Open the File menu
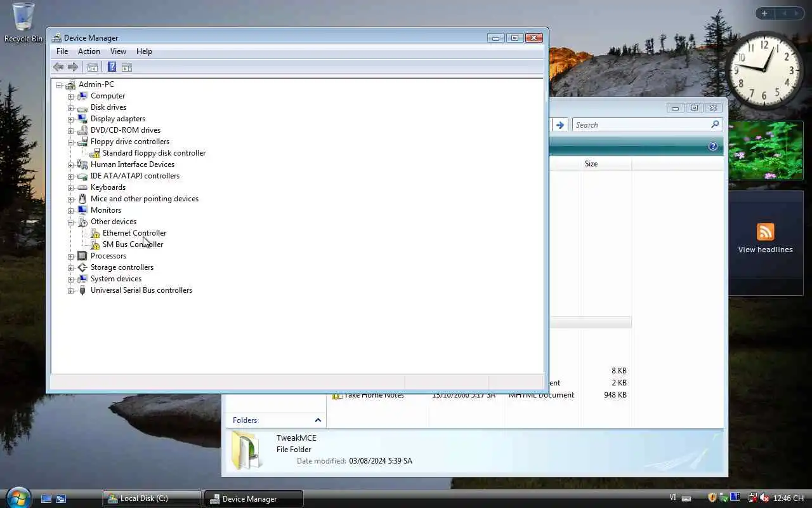Viewport: 812px width, 508px height. (62, 51)
